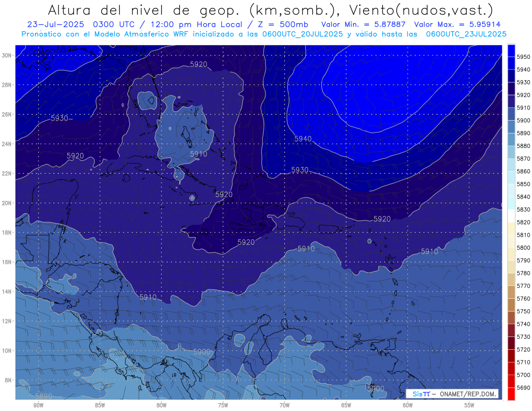Viewport: 532px width, 411px height.
Task: Click the '12N' latitude axis label
Action: click(8, 321)
